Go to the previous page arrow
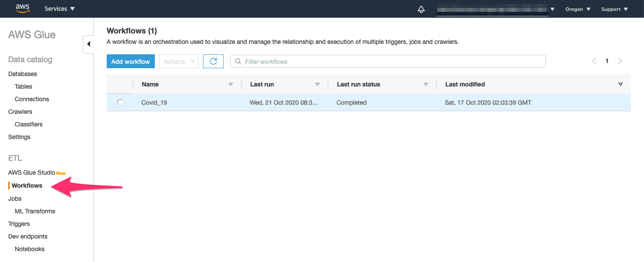Image resolution: width=644 pixels, height=262 pixels. [594, 61]
